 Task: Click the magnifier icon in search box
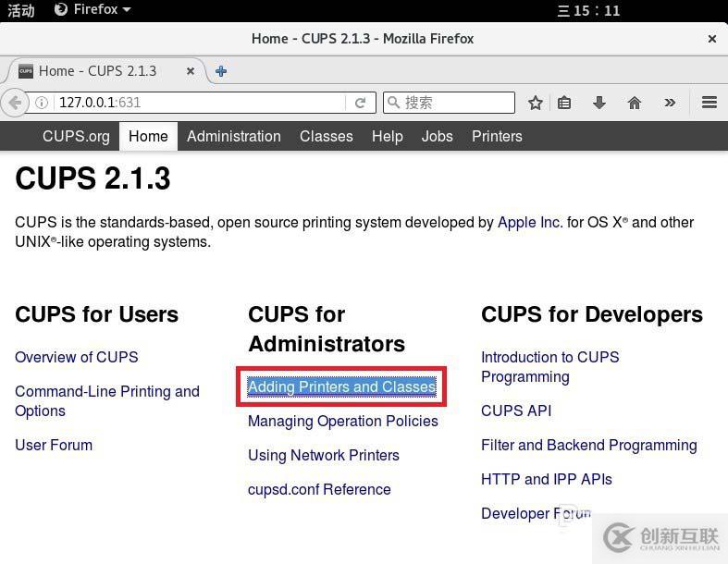[393, 102]
